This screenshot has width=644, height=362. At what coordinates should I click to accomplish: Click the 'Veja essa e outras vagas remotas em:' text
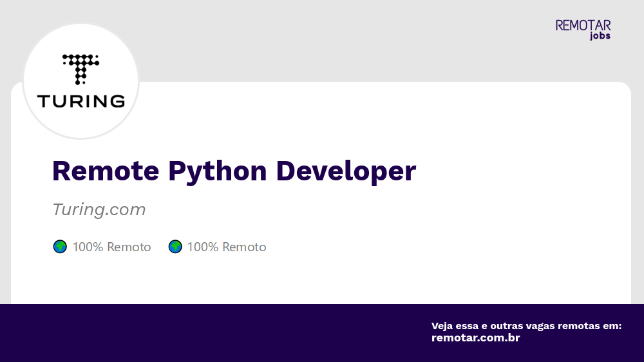[527, 326]
